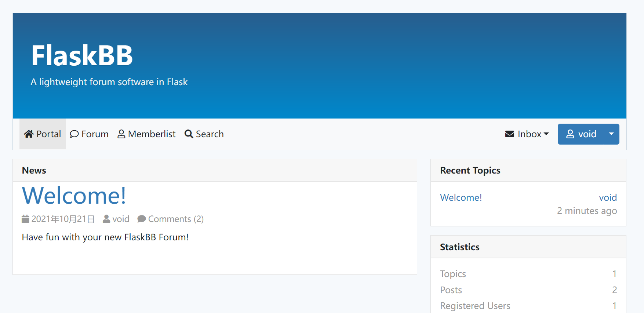Click the envelope icon beside Inbox

[510, 134]
